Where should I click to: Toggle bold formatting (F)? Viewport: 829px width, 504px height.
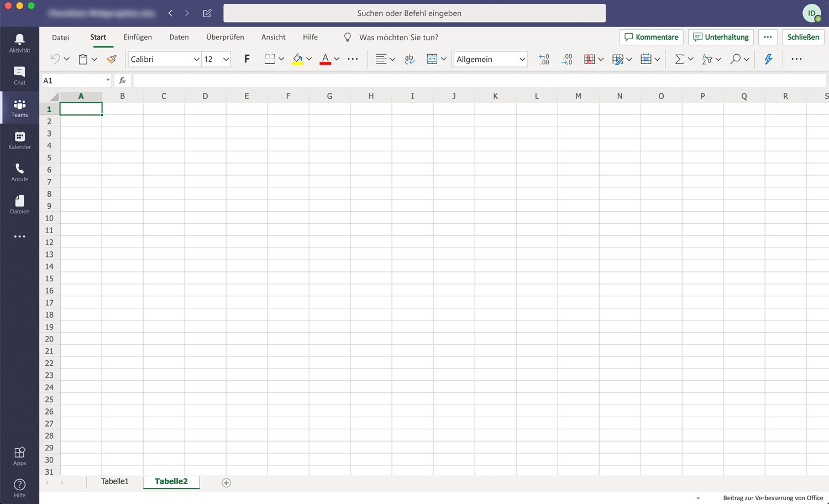(x=246, y=59)
